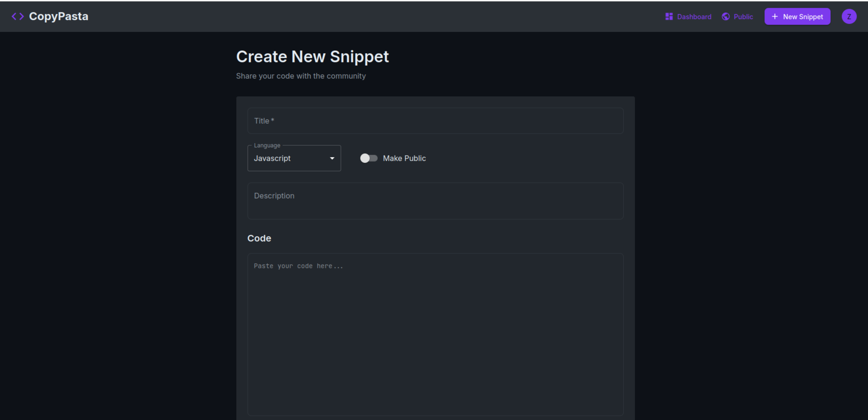Click the CopyPasta brand name

pyautogui.click(x=59, y=16)
